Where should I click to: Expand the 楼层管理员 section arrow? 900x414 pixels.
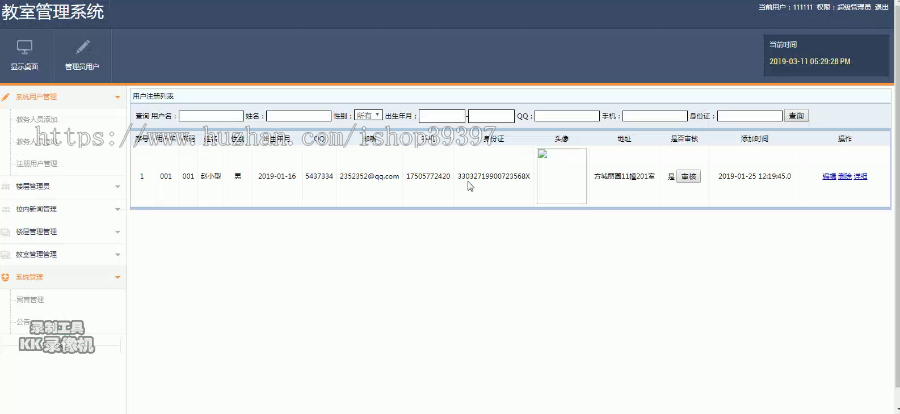click(118, 187)
